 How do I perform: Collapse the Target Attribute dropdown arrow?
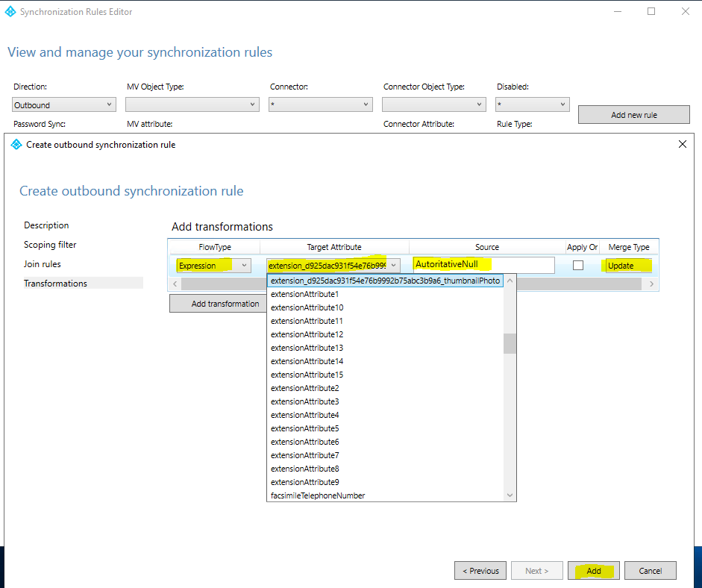(394, 265)
